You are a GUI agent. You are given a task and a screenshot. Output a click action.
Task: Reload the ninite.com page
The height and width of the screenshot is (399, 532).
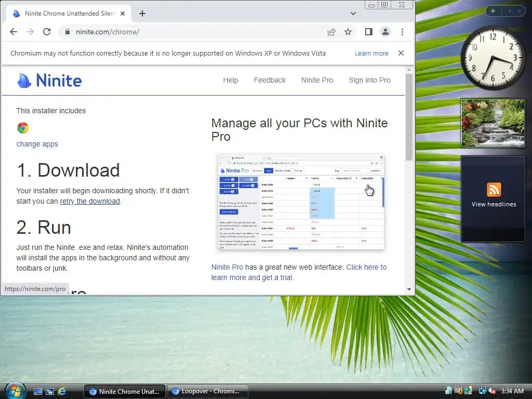(x=47, y=32)
